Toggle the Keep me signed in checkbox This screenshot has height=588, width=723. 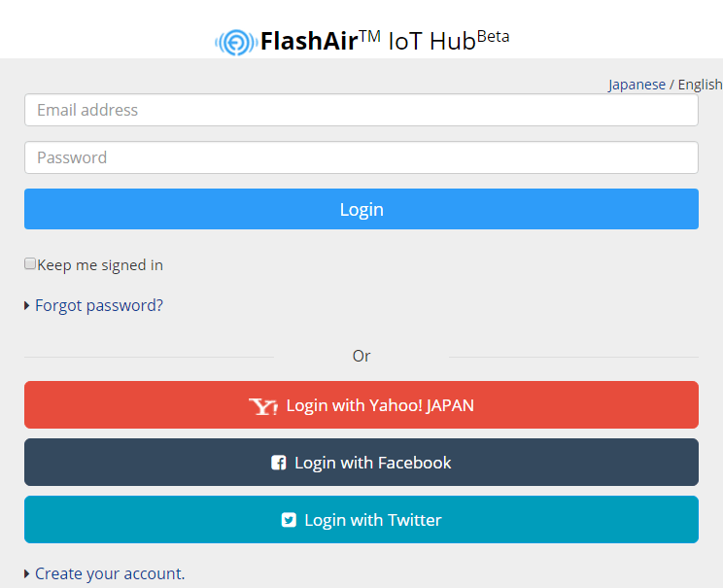click(x=30, y=263)
